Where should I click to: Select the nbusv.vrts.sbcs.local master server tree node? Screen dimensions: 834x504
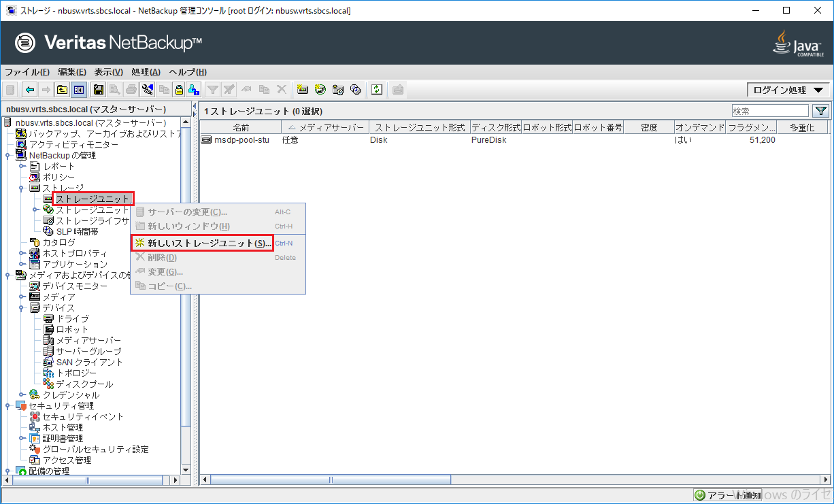[x=90, y=122]
